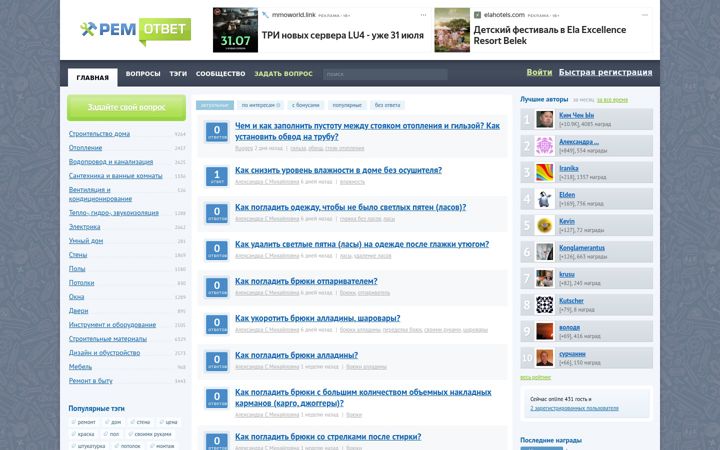The height and width of the screenshot is (450, 720).
Task: Select the без ответа filter tab
Action: (x=387, y=105)
